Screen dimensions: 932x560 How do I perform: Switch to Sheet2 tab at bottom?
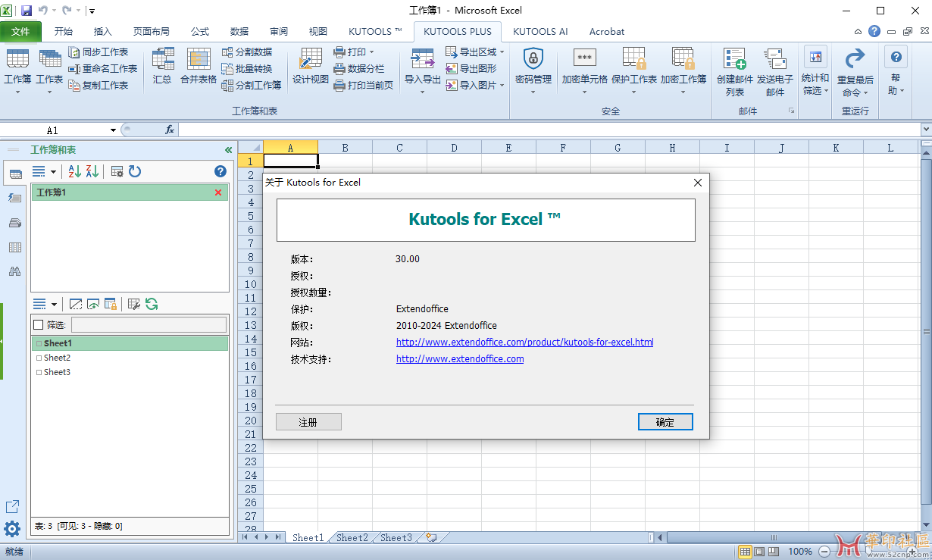click(x=352, y=537)
